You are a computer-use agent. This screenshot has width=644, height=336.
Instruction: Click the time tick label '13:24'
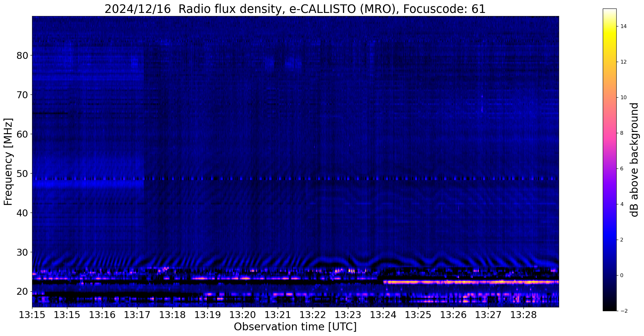point(383,315)
